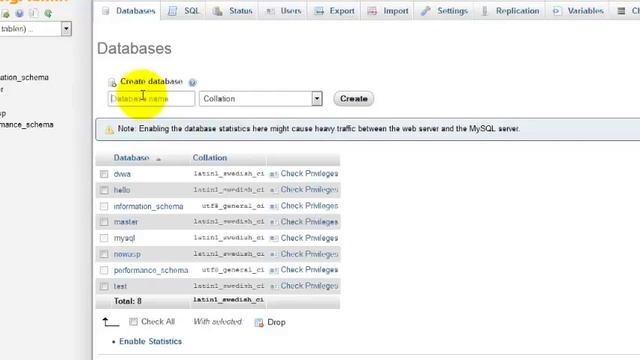Open the hello database link
Image resolution: width=640 pixels, height=360 pixels.
(x=122, y=190)
